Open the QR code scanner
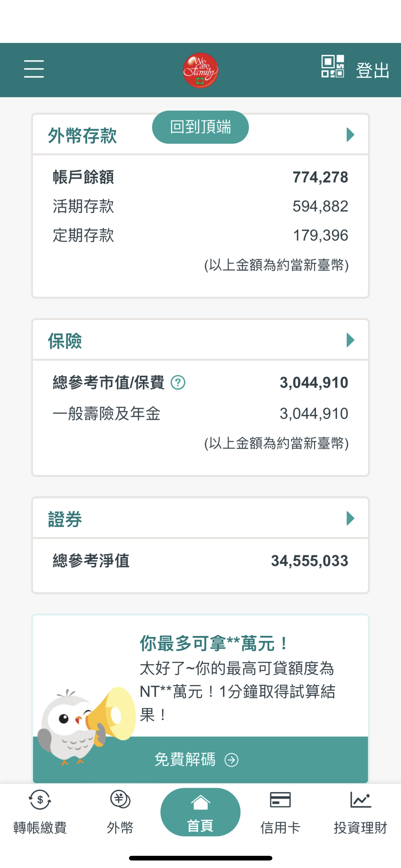This screenshot has width=401, height=868. click(332, 66)
